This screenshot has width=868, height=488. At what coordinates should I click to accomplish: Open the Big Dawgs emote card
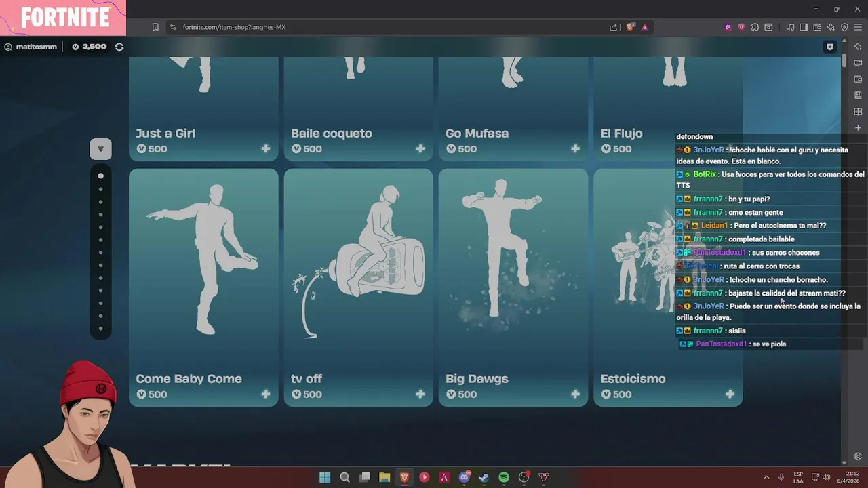(513, 287)
